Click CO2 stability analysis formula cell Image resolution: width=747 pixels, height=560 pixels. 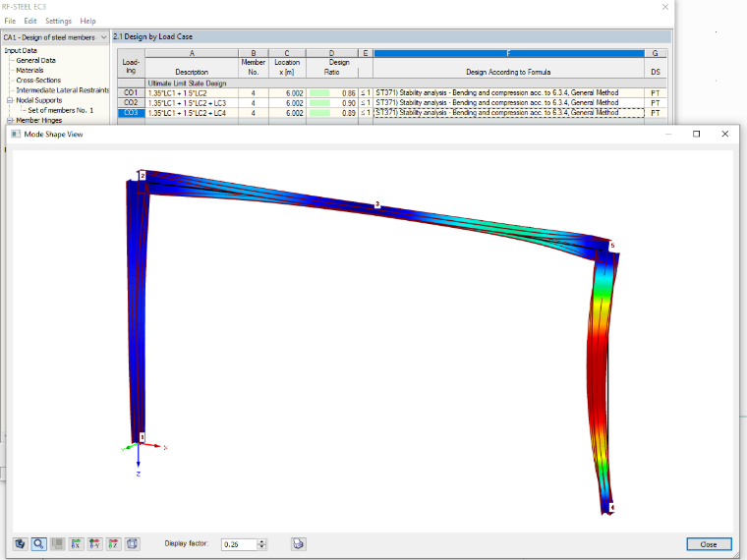508,103
